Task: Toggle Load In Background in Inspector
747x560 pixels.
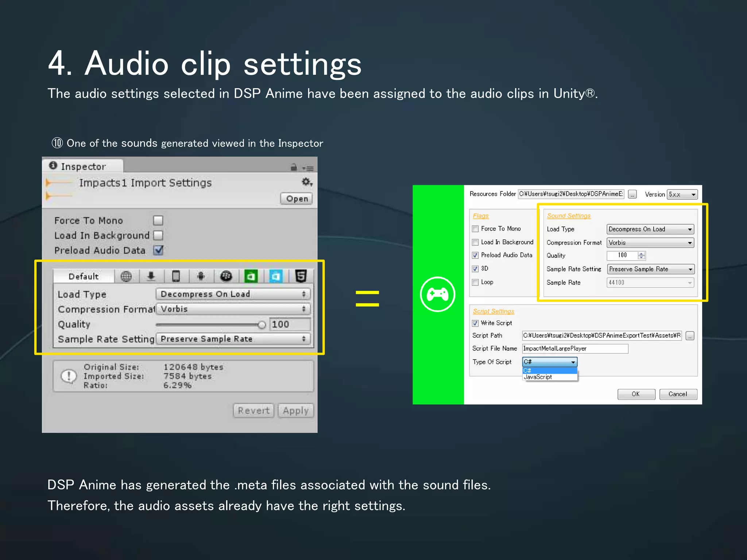Action: point(158,236)
